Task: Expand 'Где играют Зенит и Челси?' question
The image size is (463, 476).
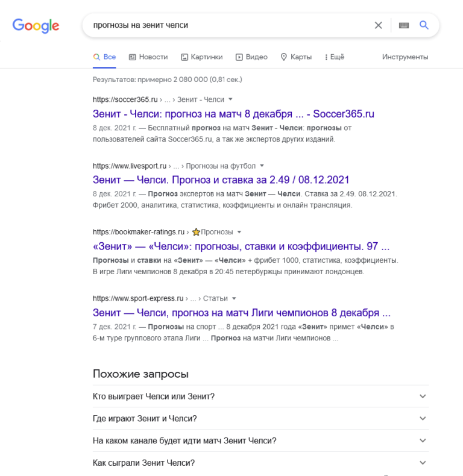Action: point(260,418)
